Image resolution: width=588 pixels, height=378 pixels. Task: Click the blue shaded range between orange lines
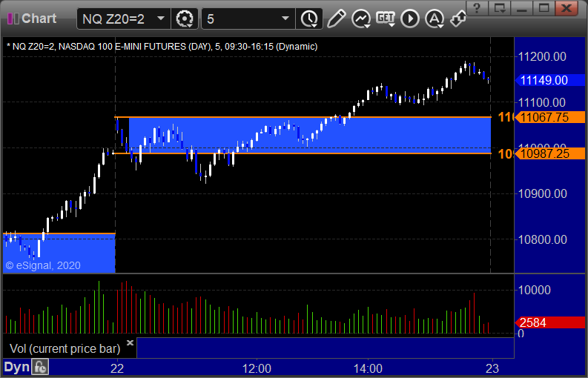click(x=310, y=136)
